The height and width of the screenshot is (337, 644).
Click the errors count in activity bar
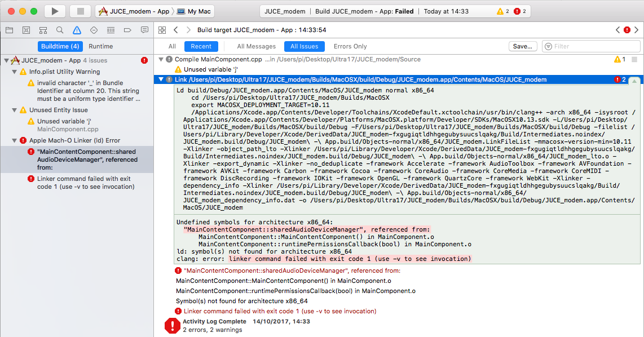pos(520,11)
